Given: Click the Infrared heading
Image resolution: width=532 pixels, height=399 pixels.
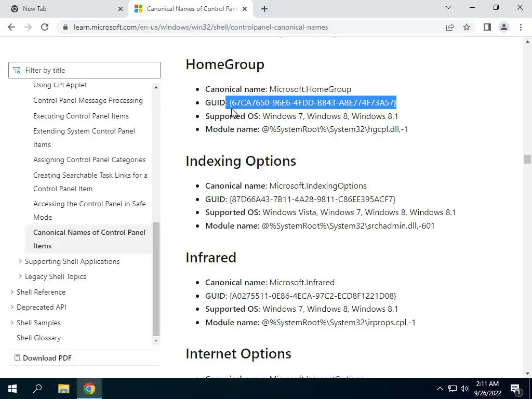Looking at the screenshot, I should pyautogui.click(x=211, y=258).
